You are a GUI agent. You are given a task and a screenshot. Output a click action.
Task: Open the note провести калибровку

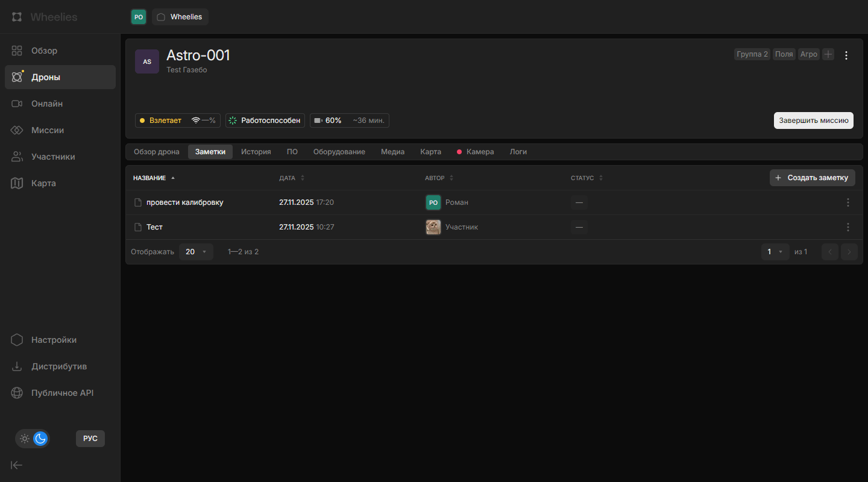(x=184, y=202)
